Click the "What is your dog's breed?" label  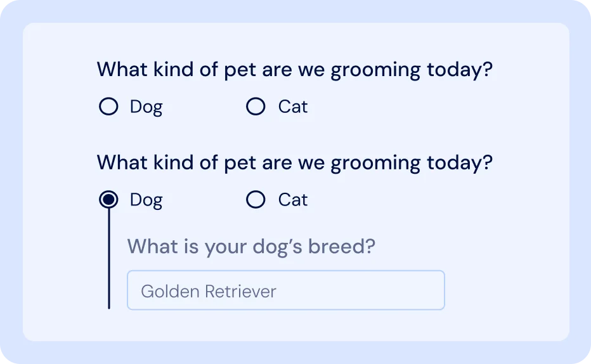pyautogui.click(x=251, y=246)
